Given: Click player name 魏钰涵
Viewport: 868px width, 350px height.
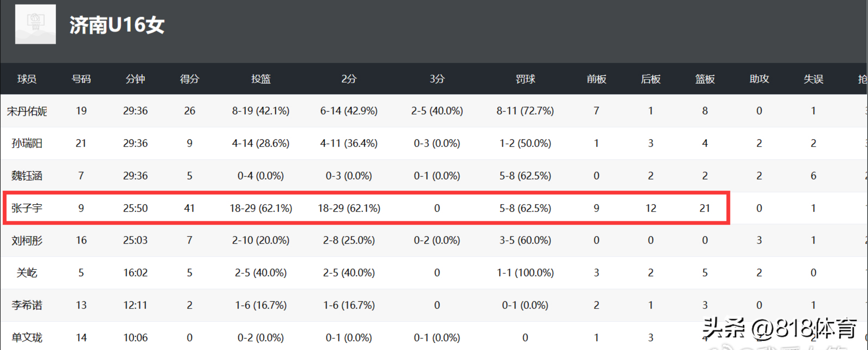Looking at the screenshot, I should pyautogui.click(x=27, y=176).
